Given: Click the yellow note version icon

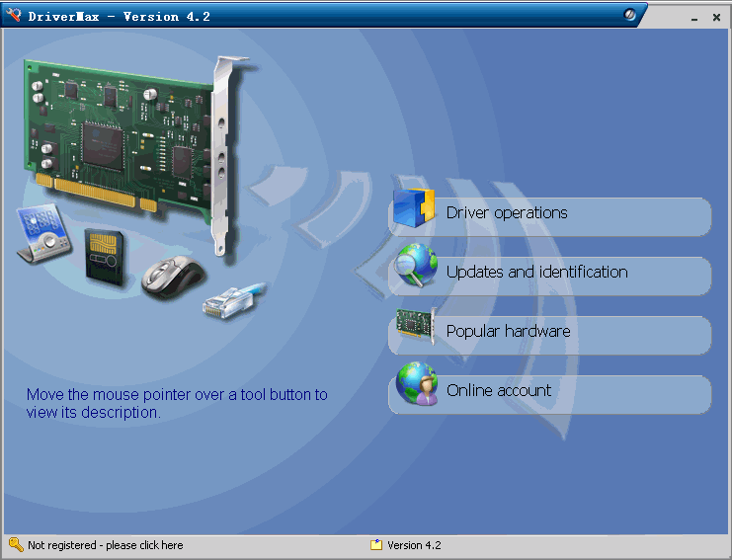Looking at the screenshot, I should click(376, 544).
